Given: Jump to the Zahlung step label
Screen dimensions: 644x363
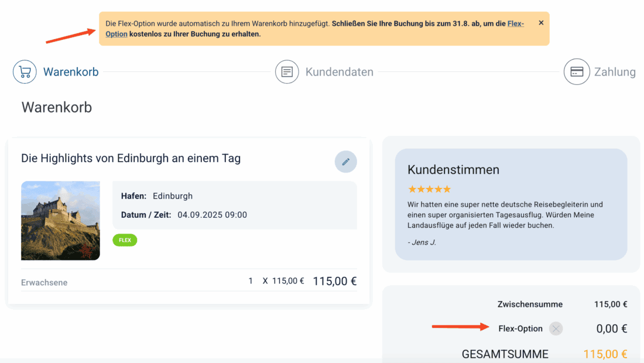Looking at the screenshot, I should click(x=614, y=72).
